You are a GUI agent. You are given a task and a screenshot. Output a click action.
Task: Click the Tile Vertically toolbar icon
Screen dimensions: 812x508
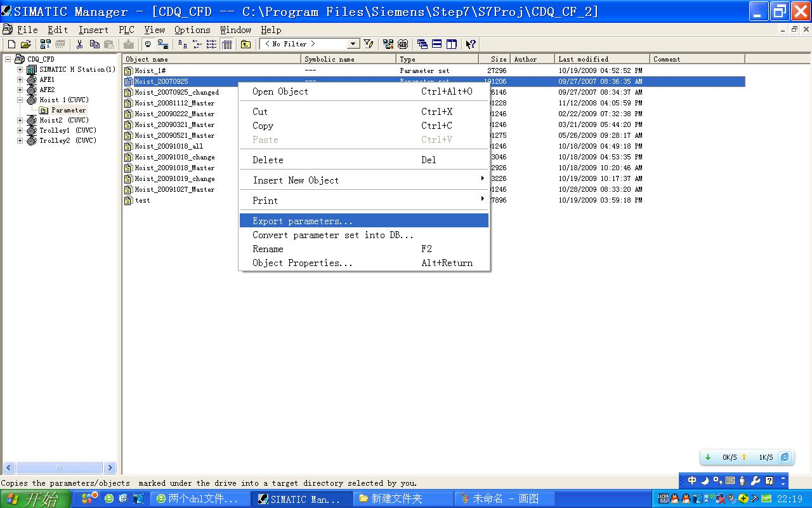452,44
